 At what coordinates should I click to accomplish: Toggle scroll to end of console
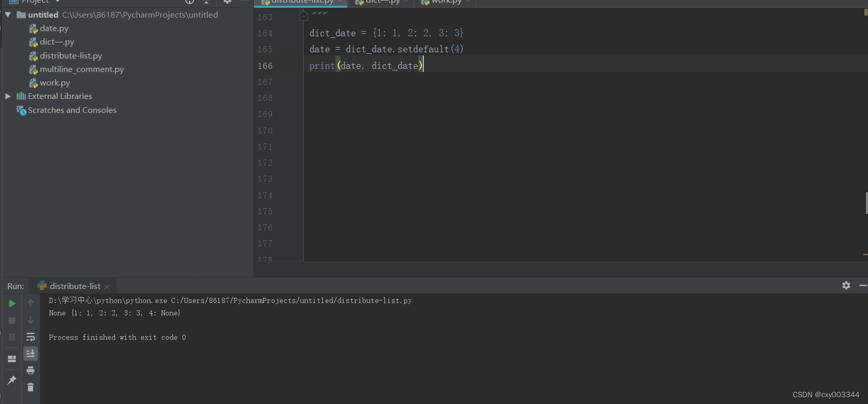coord(31,354)
